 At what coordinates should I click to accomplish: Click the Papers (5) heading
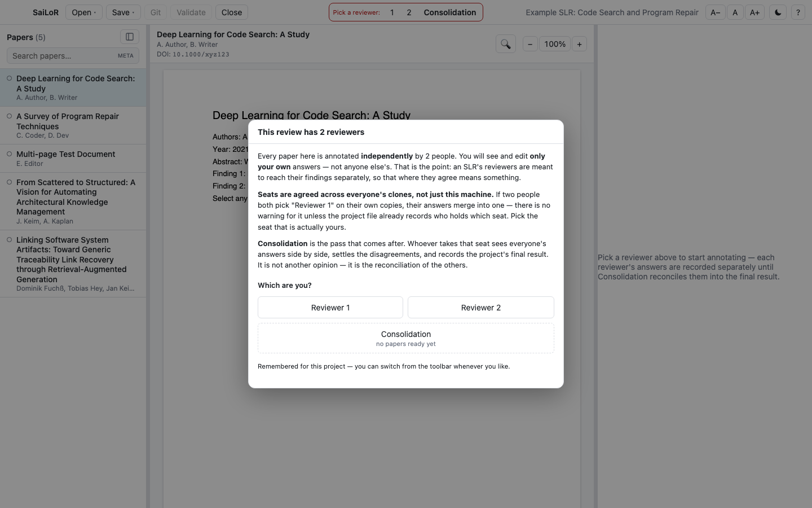(x=26, y=37)
